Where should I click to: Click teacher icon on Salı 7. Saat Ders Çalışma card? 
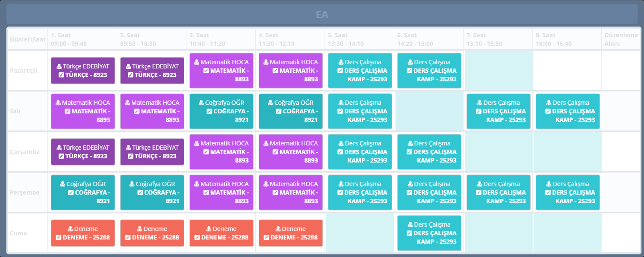(480, 103)
